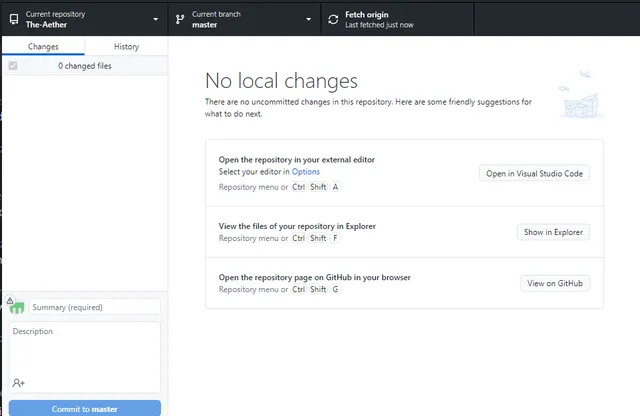This screenshot has width=640, height=416.
Task: Click the 'G' shortcut key badge
Action: point(335,289)
